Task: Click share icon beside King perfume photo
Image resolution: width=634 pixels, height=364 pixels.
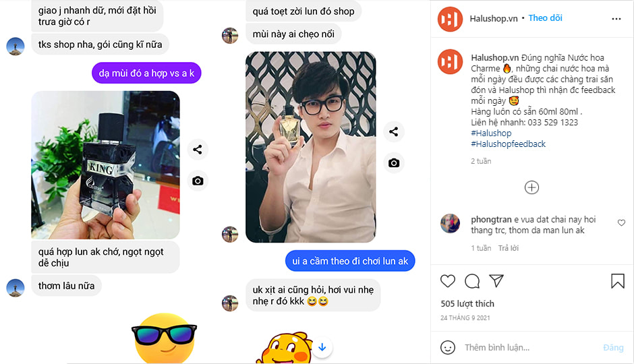Action: click(198, 150)
